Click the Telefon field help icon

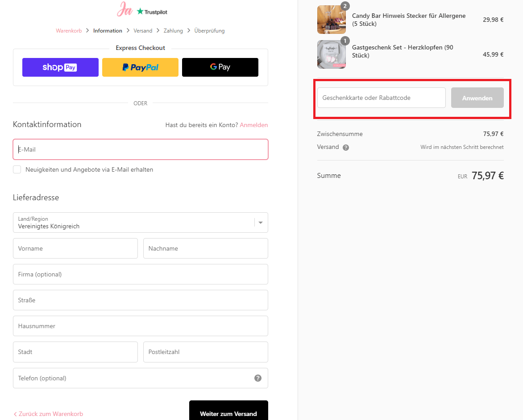(258, 378)
